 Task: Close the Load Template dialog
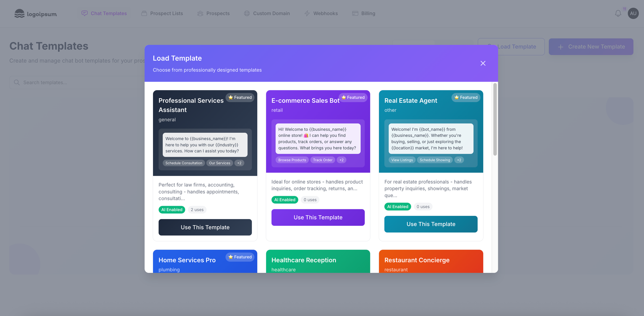[483, 63]
